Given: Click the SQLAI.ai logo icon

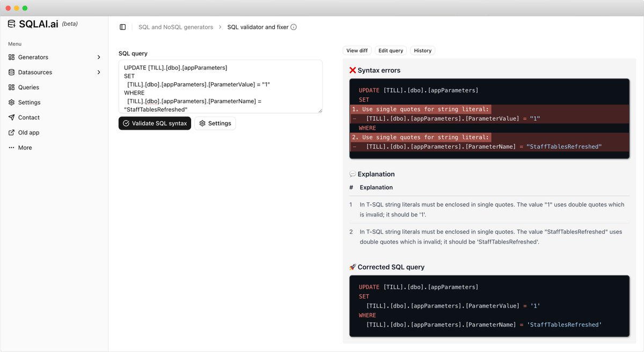Looking at the screenshot, I should pyautogui.click(x=11, y=23).
